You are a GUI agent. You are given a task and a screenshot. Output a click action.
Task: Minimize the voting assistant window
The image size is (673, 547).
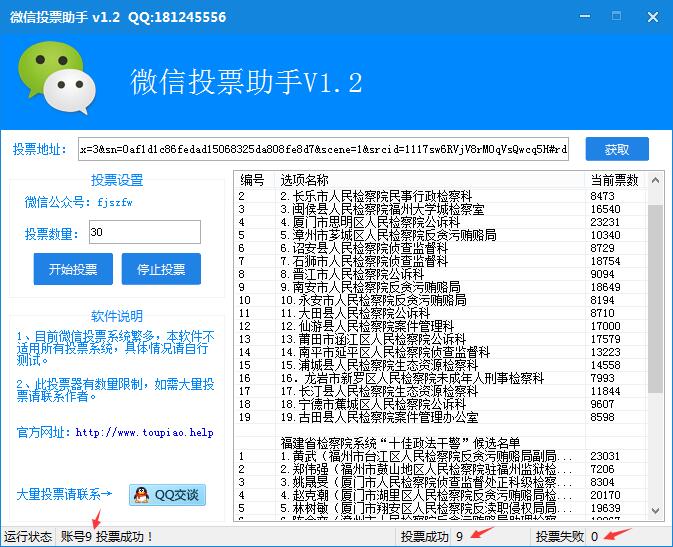pyautogui.click(x=585, y=17)
